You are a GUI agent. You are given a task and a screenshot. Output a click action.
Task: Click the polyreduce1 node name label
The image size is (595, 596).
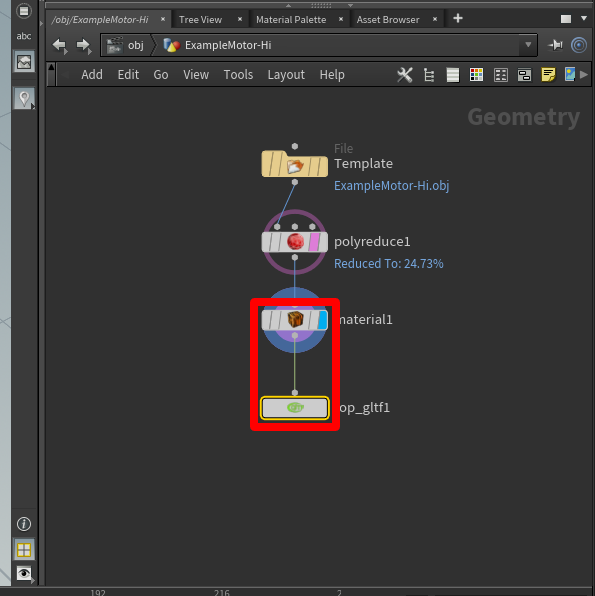(x=372, y=242)
